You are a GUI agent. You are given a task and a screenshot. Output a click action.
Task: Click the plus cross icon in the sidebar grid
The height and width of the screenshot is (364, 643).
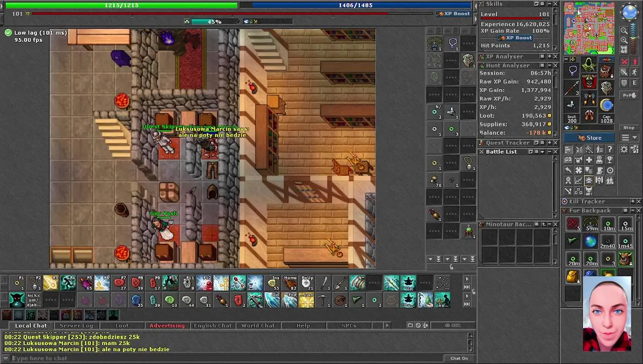pyautogui.click(x=589, y=160)
